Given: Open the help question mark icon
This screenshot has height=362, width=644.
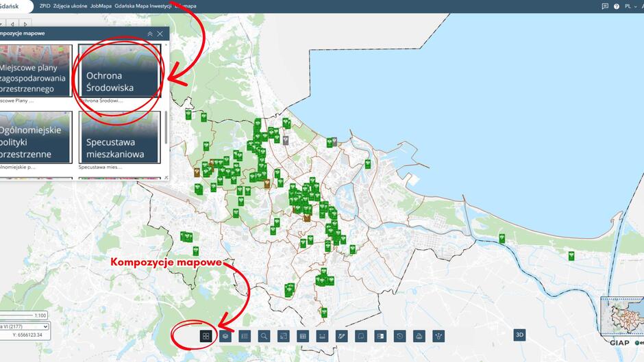Looking at the screenshot, I should tap(617, 6).
